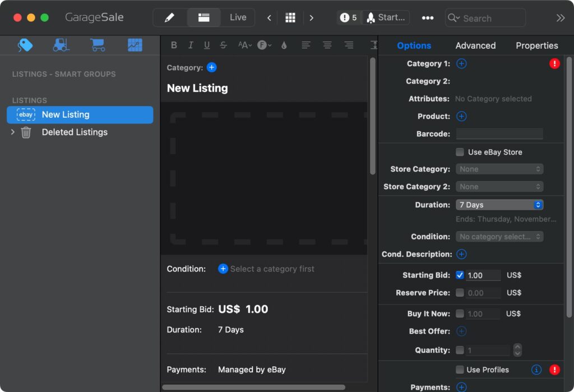Open the warnings badge showing 5 issues
Viewport: 574px width, 392px height.
(x=348, y=17)
